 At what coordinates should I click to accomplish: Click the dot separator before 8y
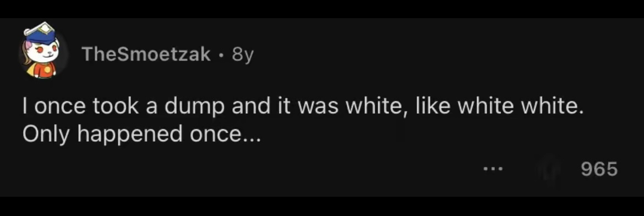pyautogui.click(x=222, y=54)
